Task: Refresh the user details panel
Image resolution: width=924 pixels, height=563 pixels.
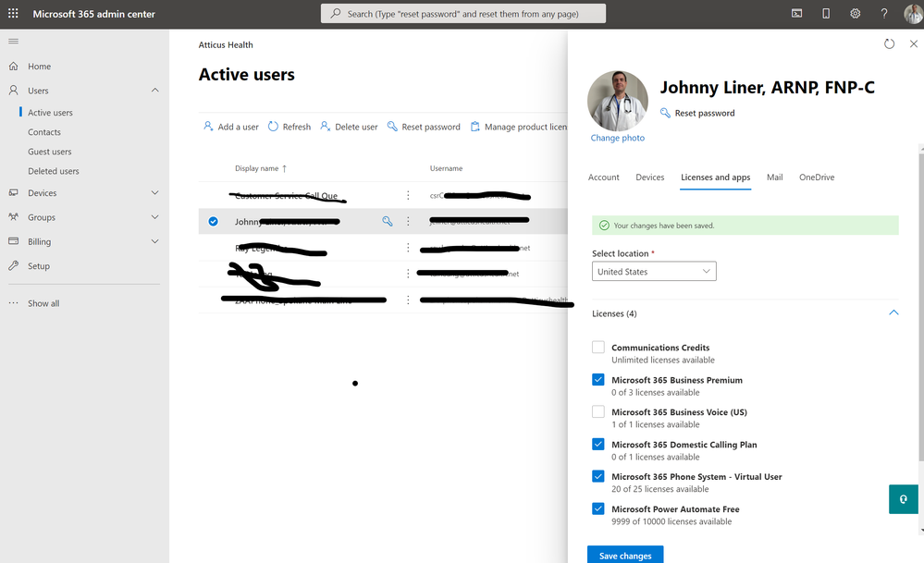Action: [889, 43]
